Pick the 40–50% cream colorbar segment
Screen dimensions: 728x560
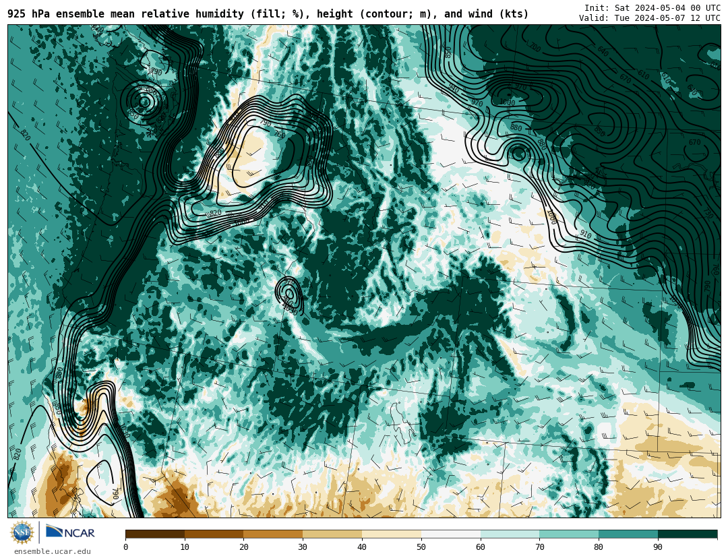point(392,534)
